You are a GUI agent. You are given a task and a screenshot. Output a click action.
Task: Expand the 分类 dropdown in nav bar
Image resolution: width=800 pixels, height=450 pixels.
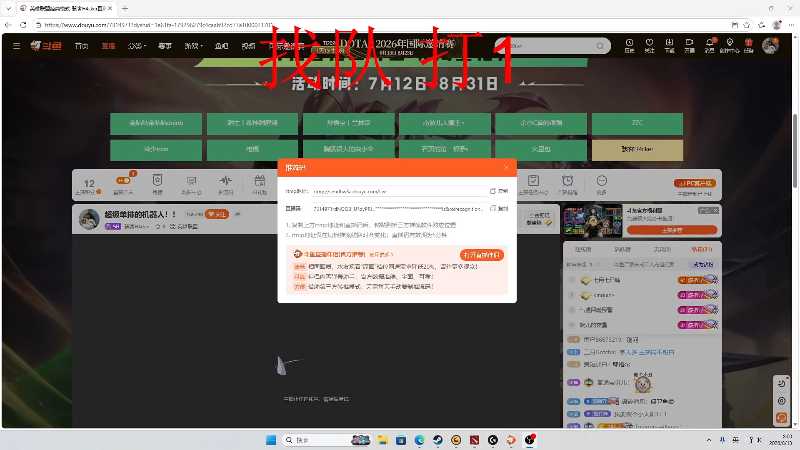(137, 46)
